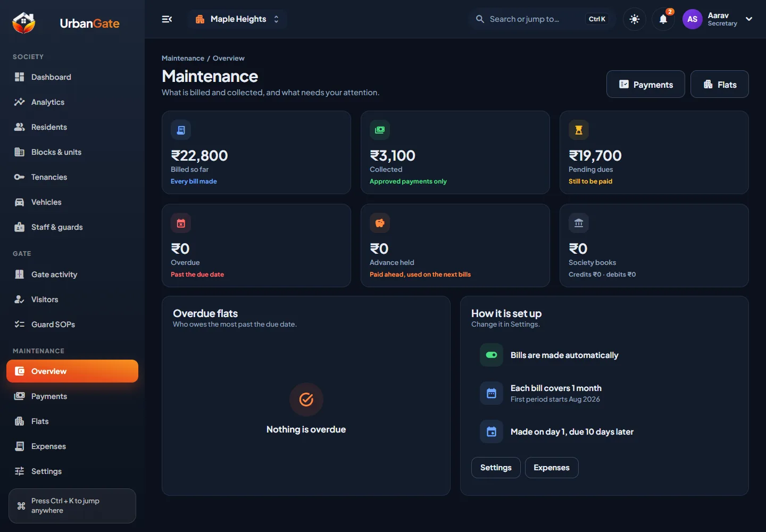Screen dimensions: 766x532
Task: Click the Flats button in page header
Action: 720,84
